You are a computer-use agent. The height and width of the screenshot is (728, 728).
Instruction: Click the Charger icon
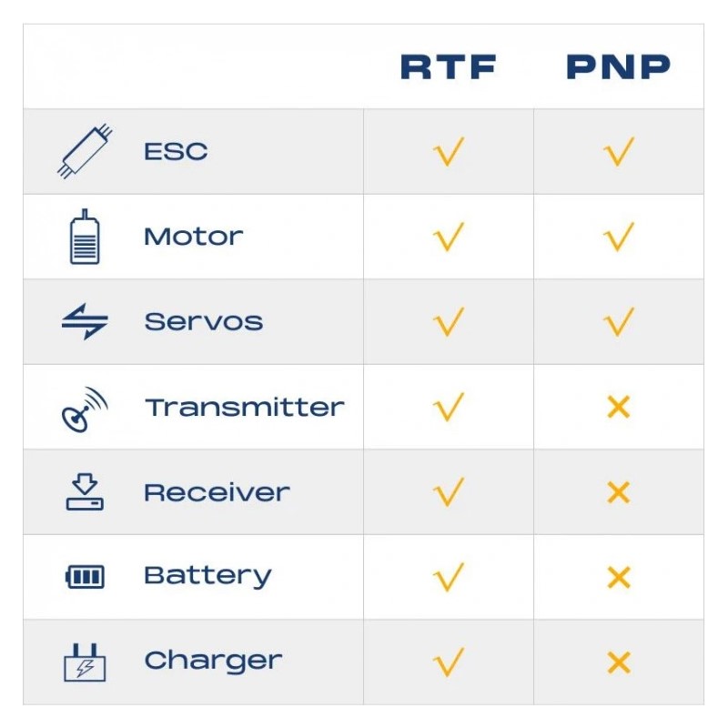[x=85, y=662]
